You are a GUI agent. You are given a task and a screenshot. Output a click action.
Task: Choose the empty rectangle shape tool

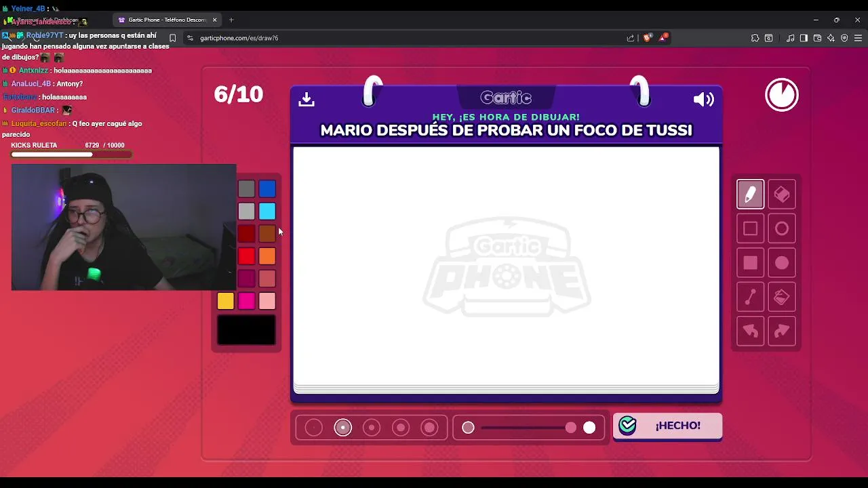pos(750,228)
